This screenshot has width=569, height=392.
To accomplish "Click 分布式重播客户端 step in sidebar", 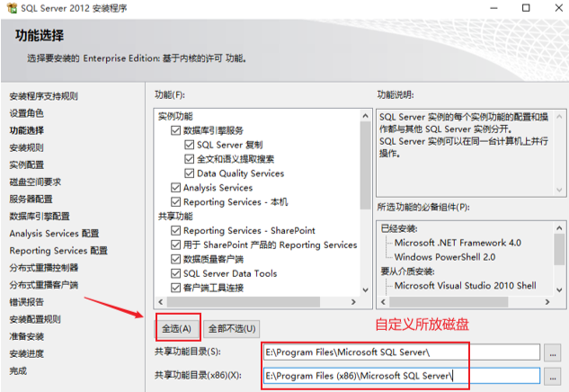I will 44,285.
